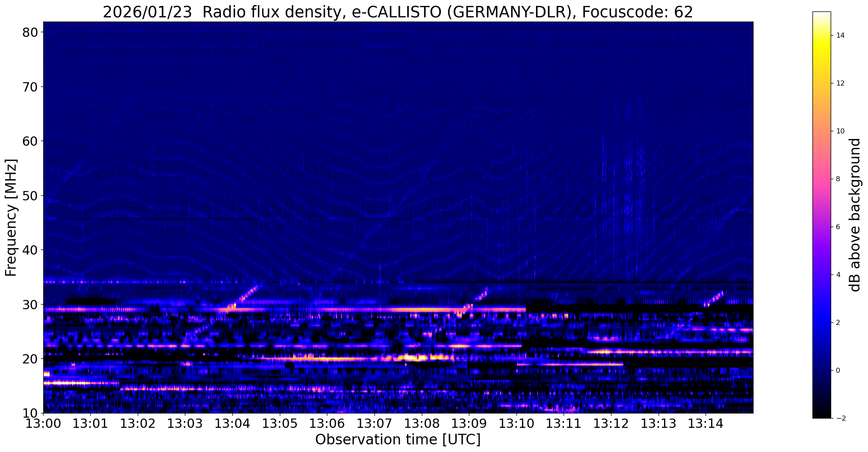
Task: Click the 50 MHz frequency tick label
Action: (x=30, y=196)
